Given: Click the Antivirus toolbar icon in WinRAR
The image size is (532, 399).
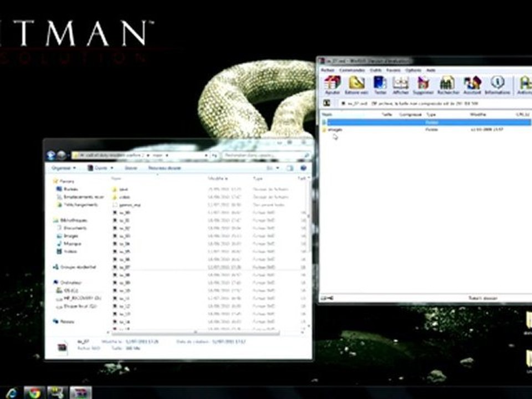Looking at the screenshot, I should (x=525, y=85).
